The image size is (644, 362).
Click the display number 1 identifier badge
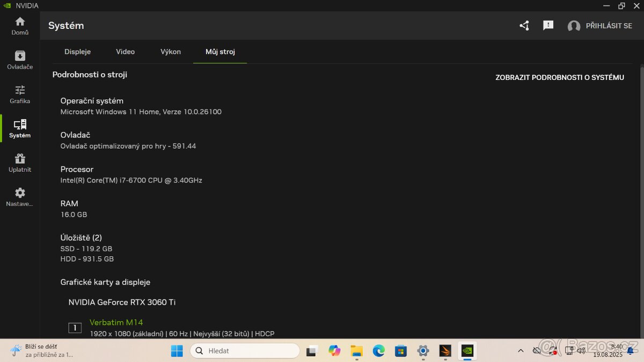point(75,328)
